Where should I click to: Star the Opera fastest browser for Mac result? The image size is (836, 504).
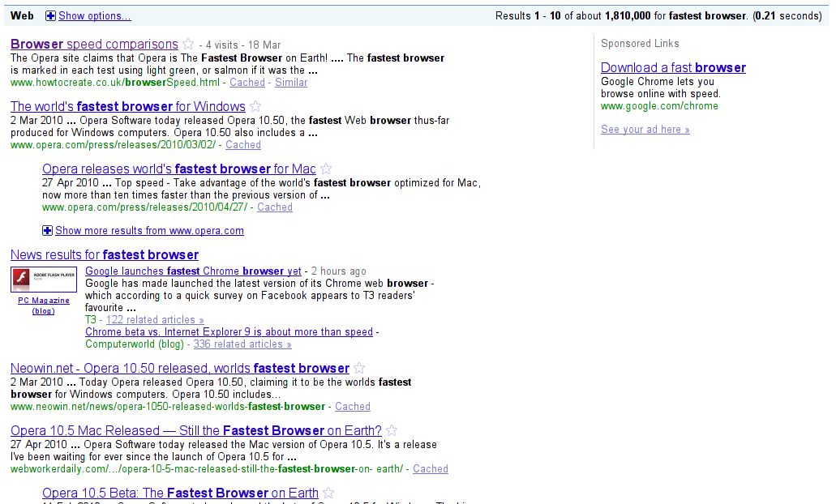tap(326, 169)
